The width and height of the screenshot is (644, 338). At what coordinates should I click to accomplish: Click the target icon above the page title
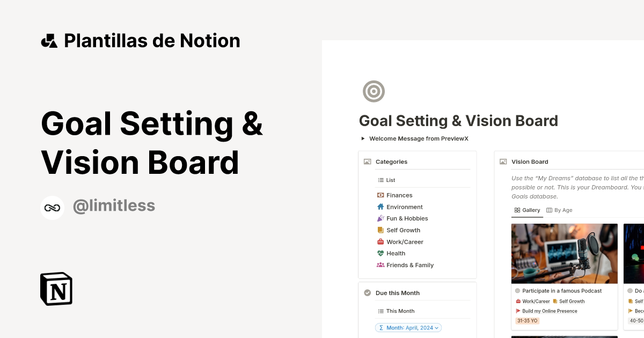tap(374, 91)
